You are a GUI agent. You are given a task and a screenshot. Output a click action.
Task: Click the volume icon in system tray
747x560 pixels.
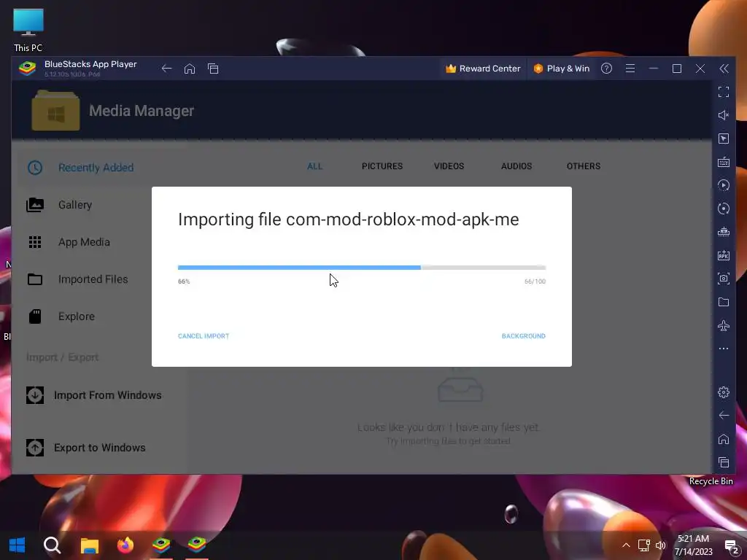pos(661,545)
